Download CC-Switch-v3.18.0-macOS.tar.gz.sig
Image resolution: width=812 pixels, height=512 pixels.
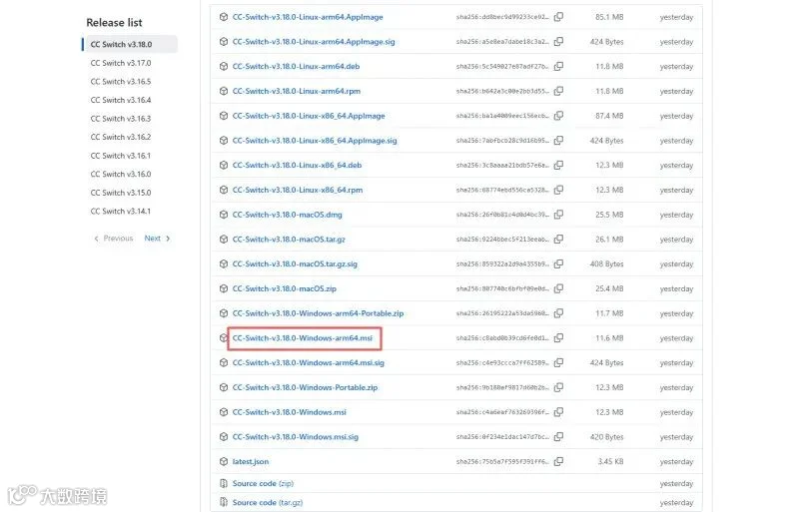click(295, 264)
